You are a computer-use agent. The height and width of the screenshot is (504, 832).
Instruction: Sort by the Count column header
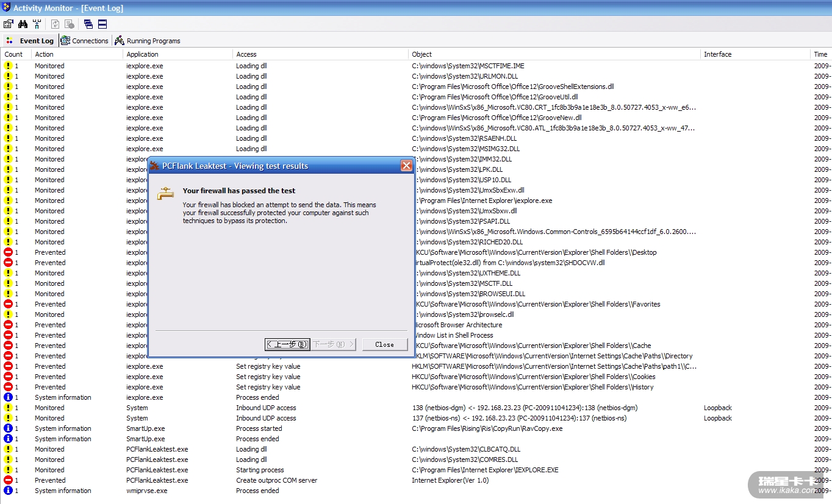[x=16, y=54]
